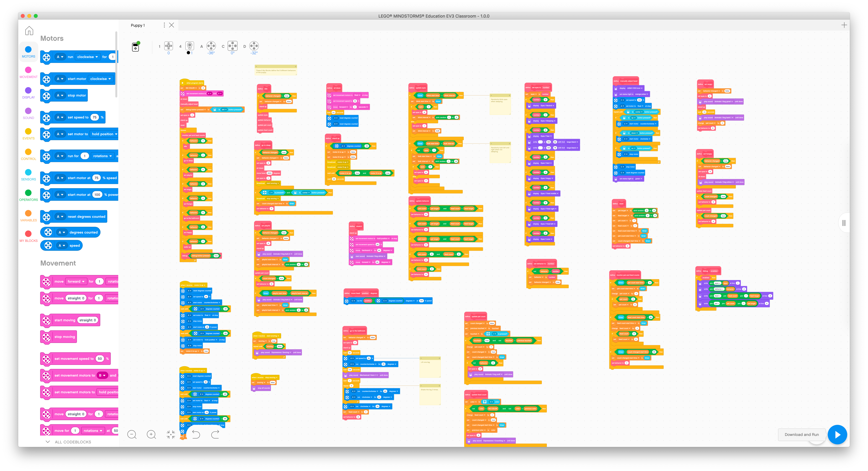
Task: Open the Puppy 1 tab options menu
Action: (x=164, y=25)
